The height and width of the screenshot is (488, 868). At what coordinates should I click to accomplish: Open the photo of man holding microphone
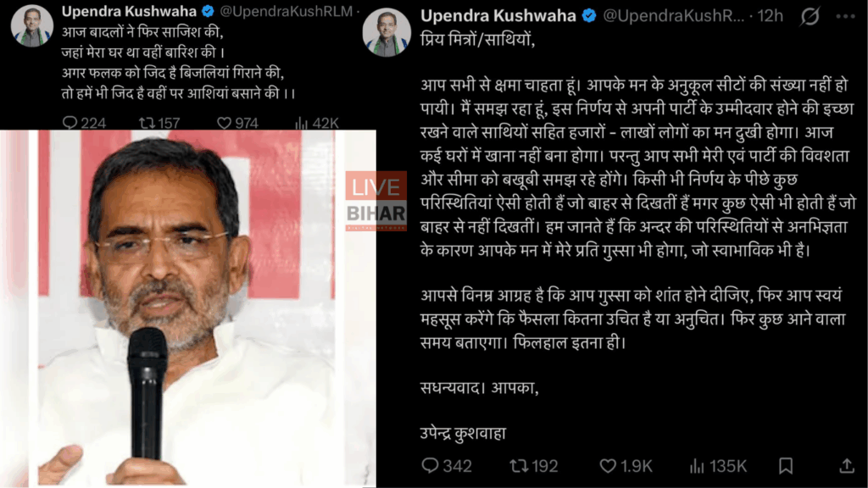pyautogui.click(x=187, y=308)
